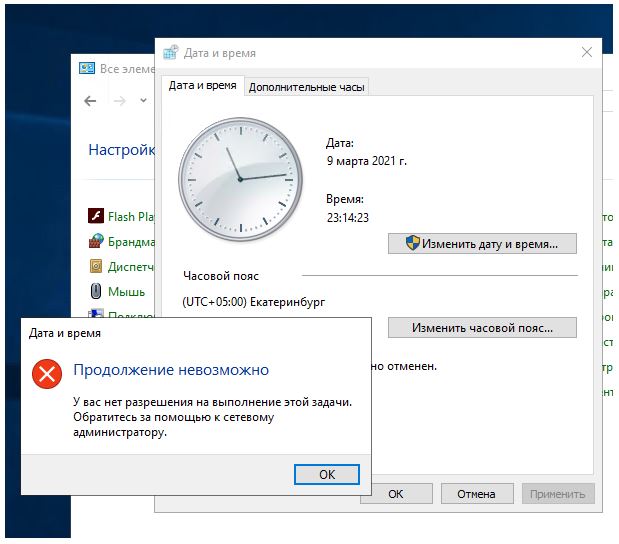
Task: Click the forward arrow in Control Panel
Action: pos(119,101)
